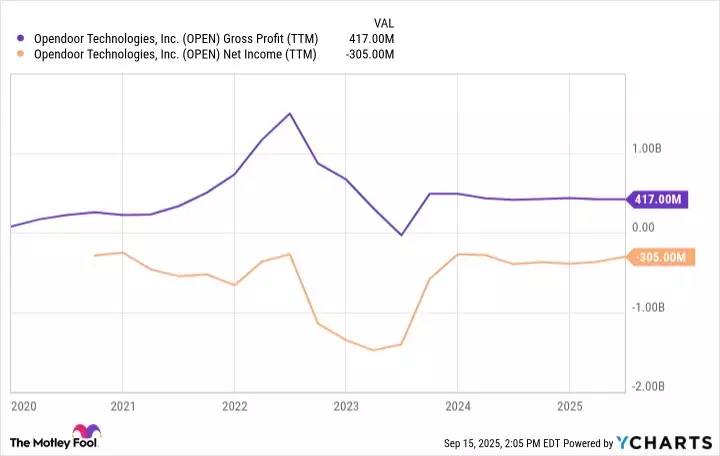Screen dimensions: 720x456
Task: Click the 2020 x-axis label
Action: pos(23,406)
